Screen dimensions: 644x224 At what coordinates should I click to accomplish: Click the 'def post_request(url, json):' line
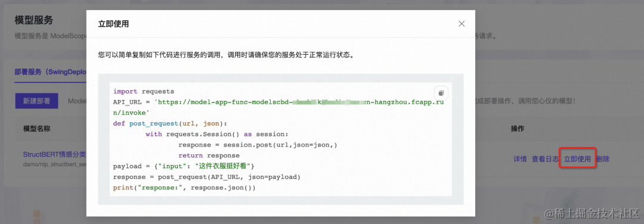(x=169, y=123)
